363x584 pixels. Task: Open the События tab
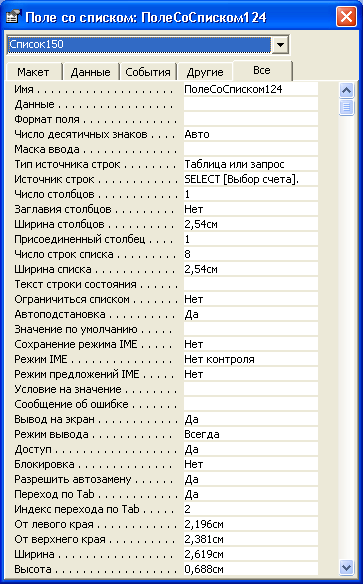coord(148,72)
